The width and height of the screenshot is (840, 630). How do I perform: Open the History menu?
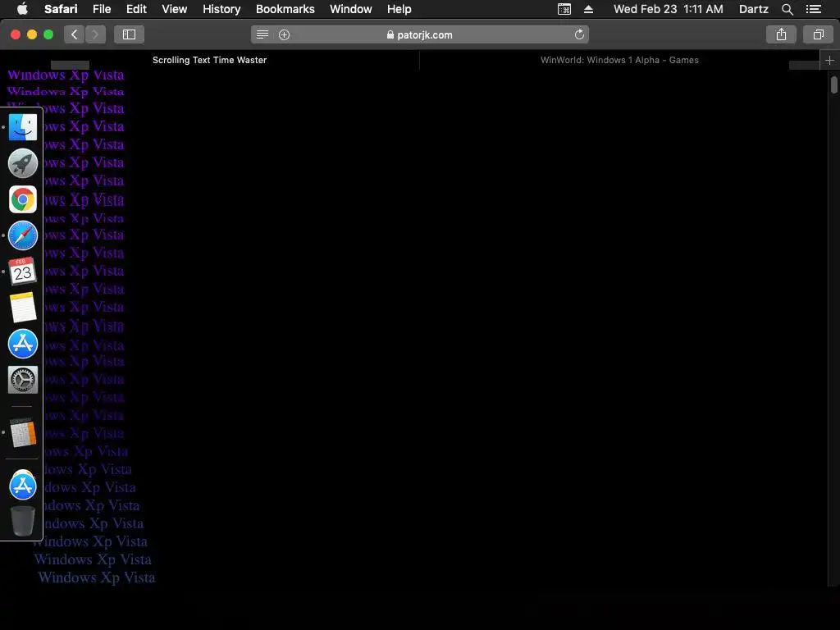221,9
